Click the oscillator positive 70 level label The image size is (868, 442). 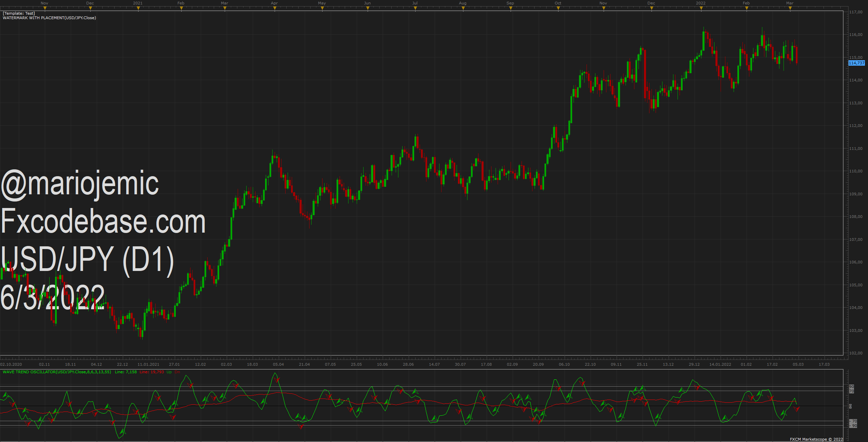(x=852, y=391)
